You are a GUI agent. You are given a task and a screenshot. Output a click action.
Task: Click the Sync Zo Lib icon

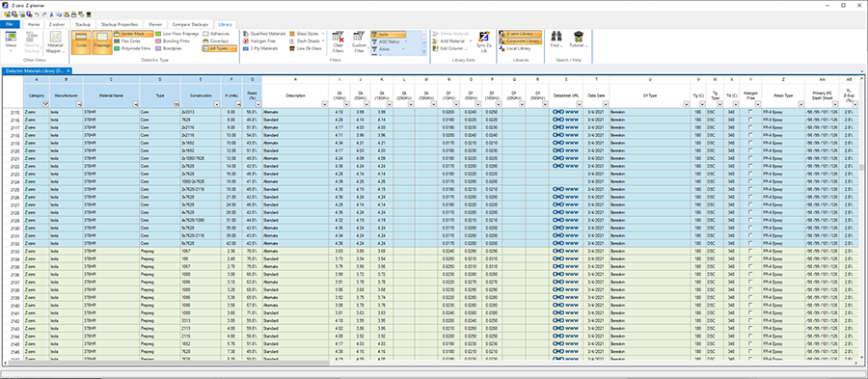point(484,38)
